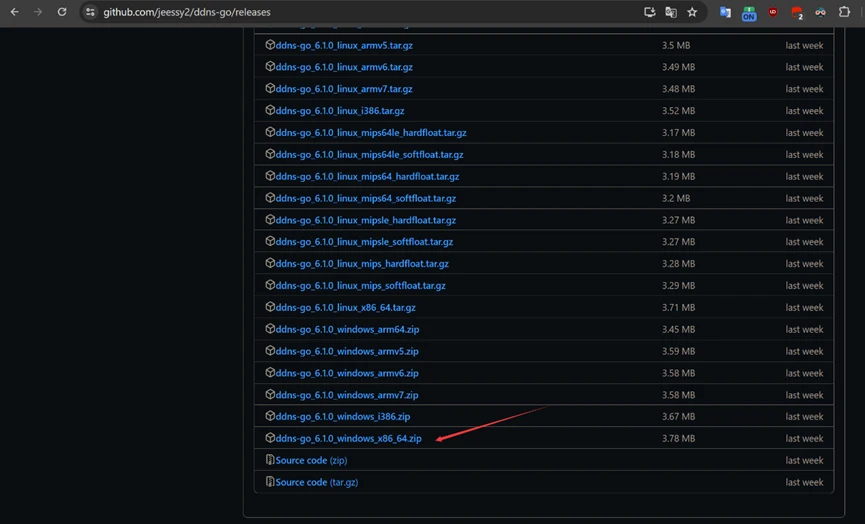Translate this page using the address bar icon

coord(671,12)
